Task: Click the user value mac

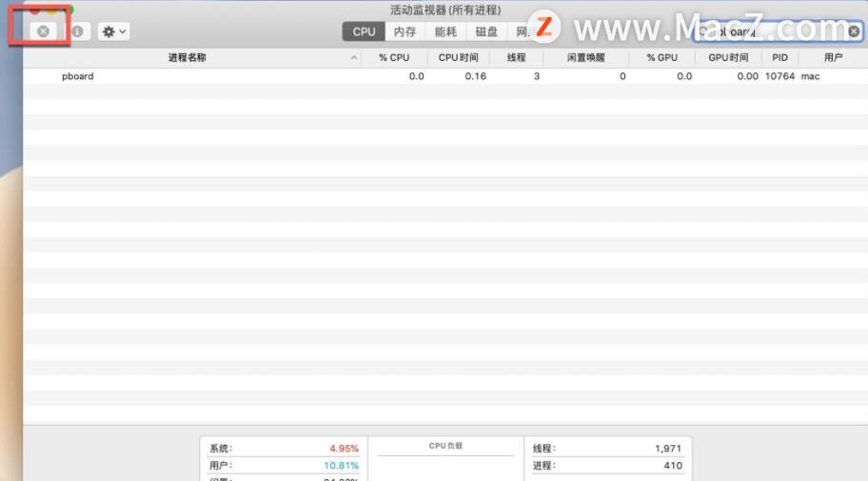Action: click(x=811, y=76)
